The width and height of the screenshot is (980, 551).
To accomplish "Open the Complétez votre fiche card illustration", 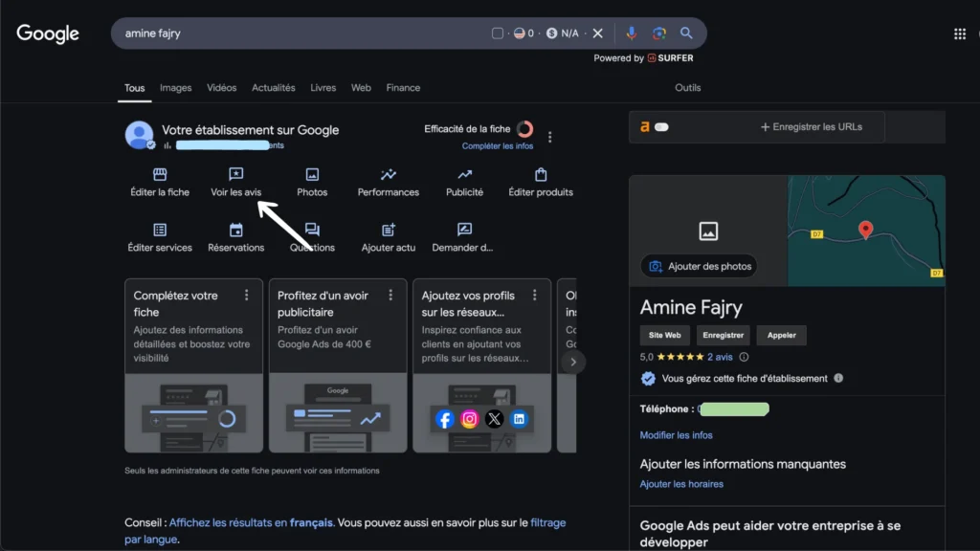I will pyautogui.click(x=193, y=413).
